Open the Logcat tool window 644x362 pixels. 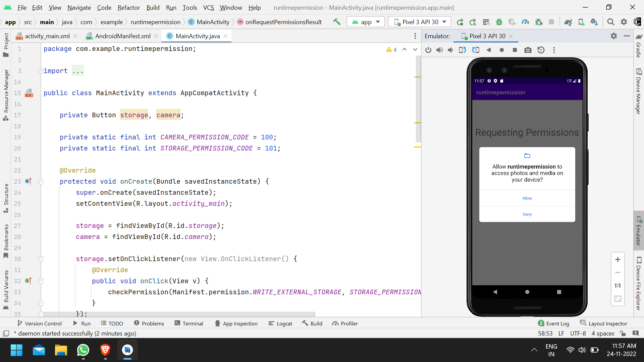point(280,323)
